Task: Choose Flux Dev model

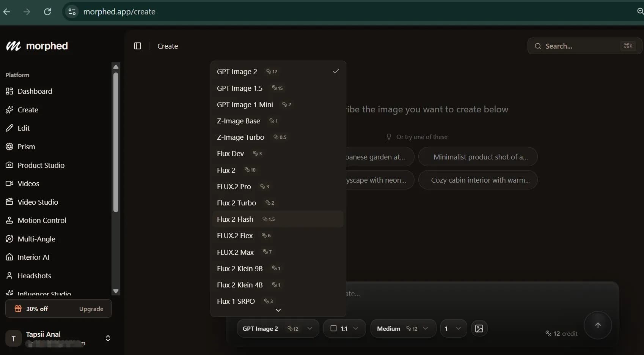Action: [x=278, y=153]
